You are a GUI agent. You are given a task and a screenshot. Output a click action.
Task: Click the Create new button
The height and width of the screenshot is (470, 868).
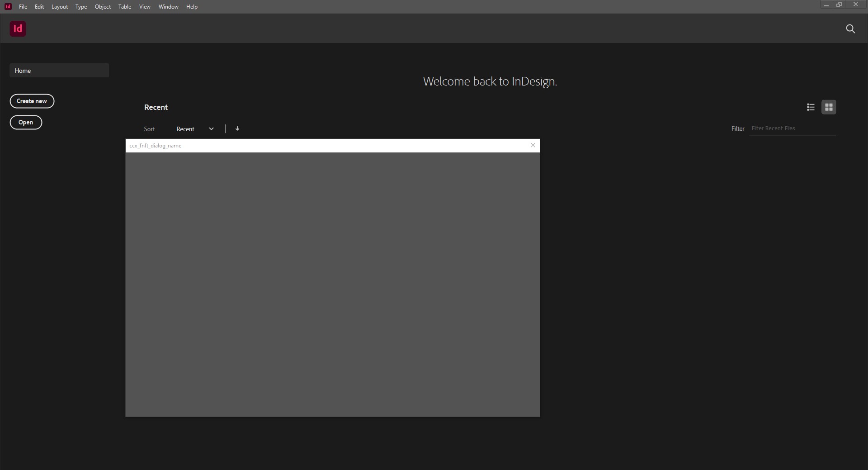[32, 101]
